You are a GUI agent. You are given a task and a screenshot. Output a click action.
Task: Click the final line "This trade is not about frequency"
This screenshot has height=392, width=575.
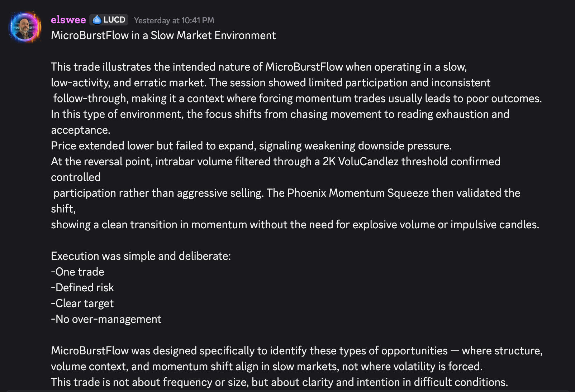[279, 382]
